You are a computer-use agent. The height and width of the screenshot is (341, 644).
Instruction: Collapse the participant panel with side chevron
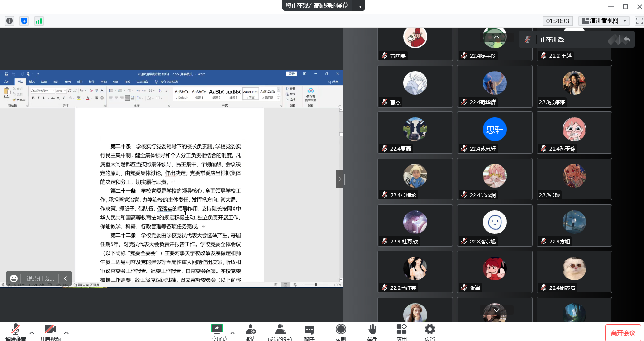point(340,179)
